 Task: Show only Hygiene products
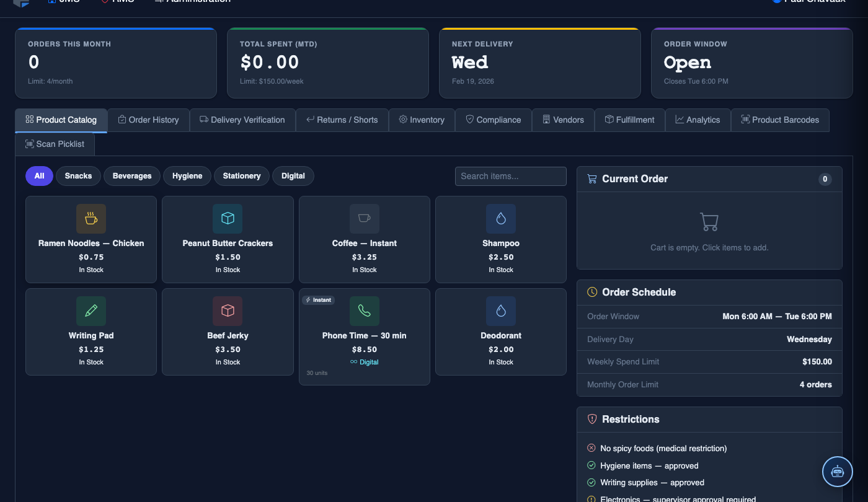tap(187, 176)
